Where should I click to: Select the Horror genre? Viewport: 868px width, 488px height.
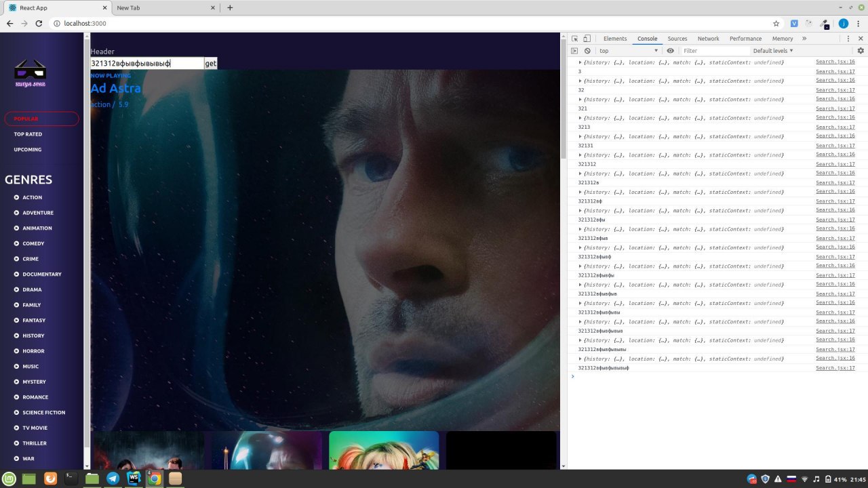pyautogui.click(x=33, y=351)
